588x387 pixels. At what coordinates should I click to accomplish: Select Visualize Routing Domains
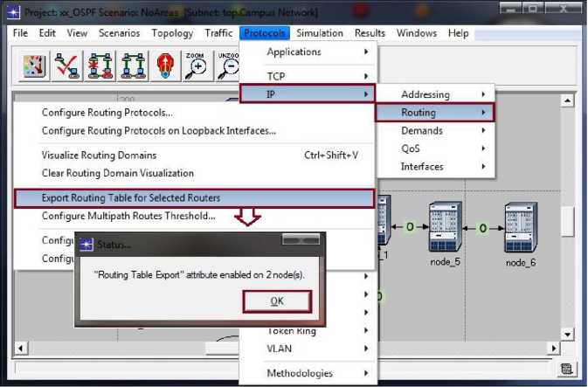coord(194,155)
